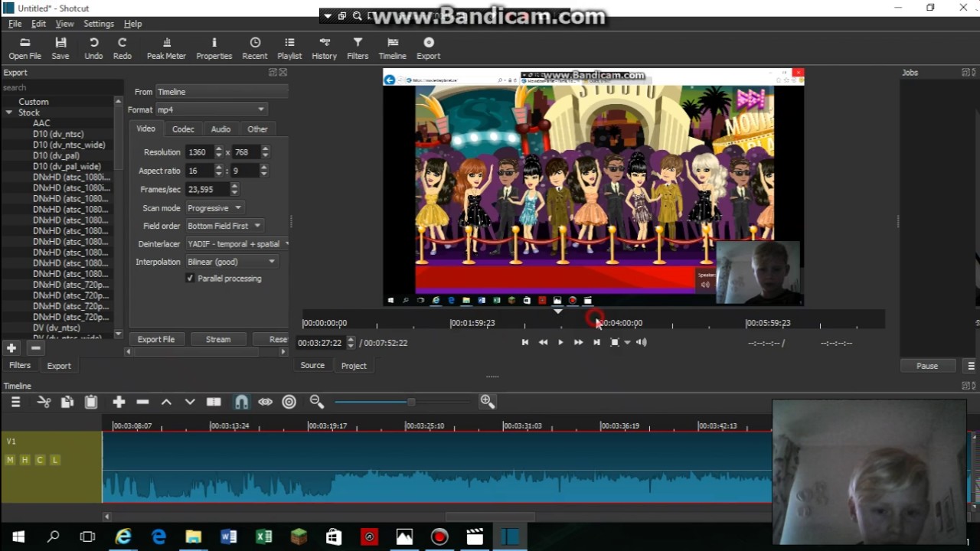Click the Copy icon in timeline toolbar
980x551 pixels.
pyautogui.click(x=67, y=402)
